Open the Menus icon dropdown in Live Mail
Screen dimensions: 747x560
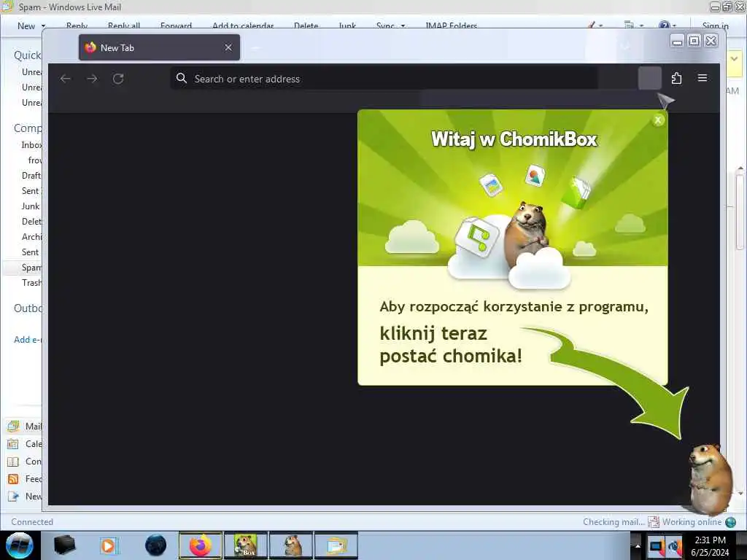(634, 26)
